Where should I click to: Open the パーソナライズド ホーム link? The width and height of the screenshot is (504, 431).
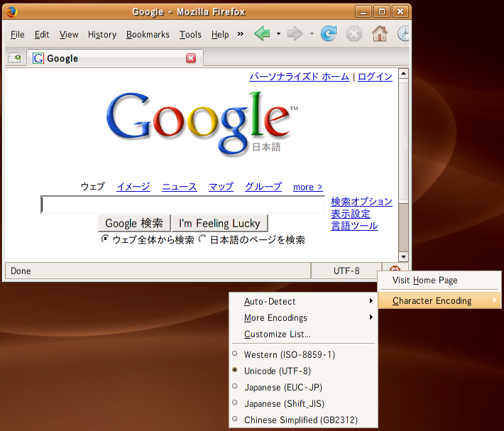click(300, 77)
